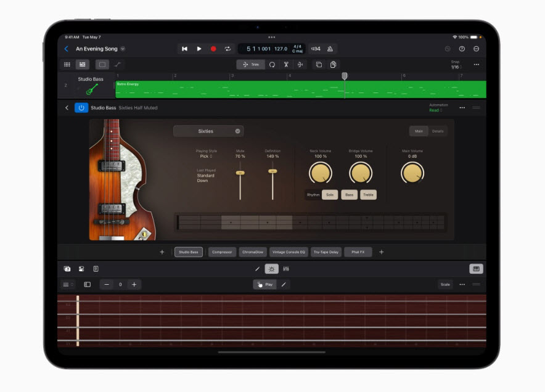
Task: Open the Vintage Console EQ plug-in tile
Action: pos(289,252)
